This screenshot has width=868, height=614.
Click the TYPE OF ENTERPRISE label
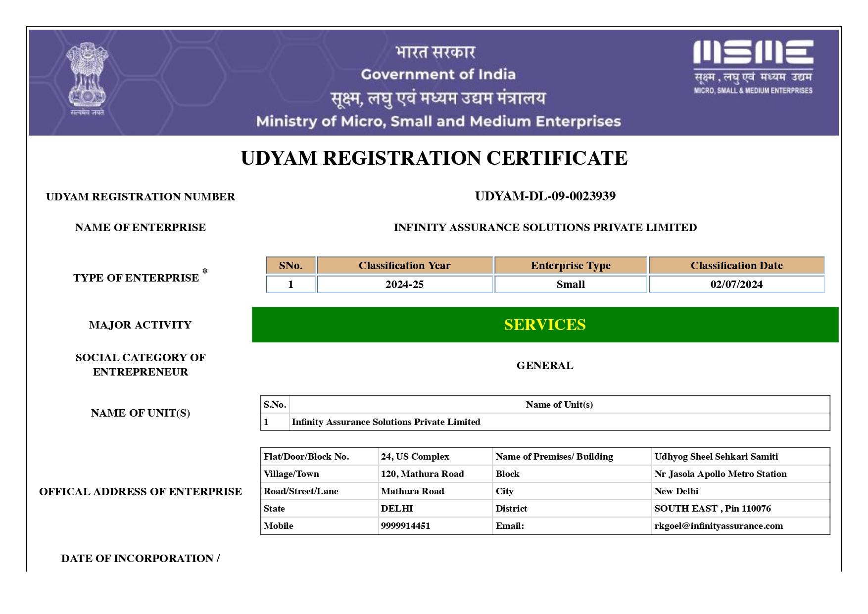point(141,275)
